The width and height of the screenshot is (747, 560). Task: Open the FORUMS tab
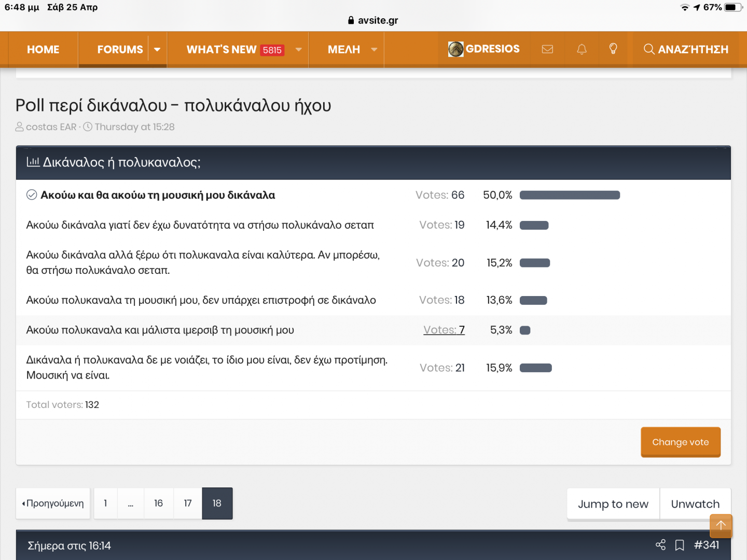coord(120,50)
